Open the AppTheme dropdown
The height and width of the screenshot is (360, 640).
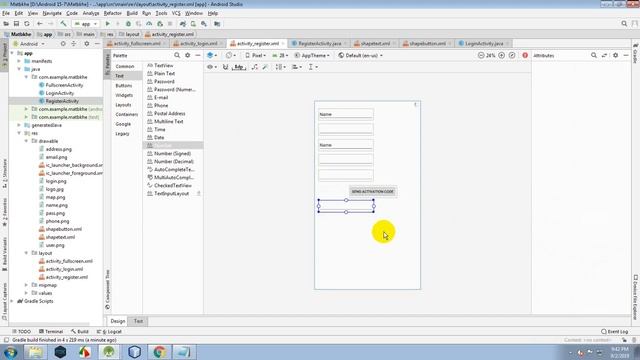312,55
